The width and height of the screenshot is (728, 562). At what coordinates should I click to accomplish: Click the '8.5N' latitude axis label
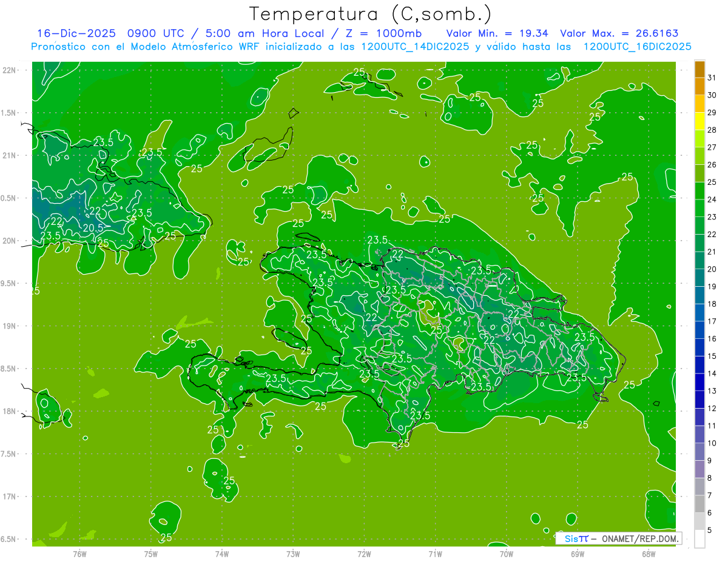pyautogui.click(x=9, y=369)
